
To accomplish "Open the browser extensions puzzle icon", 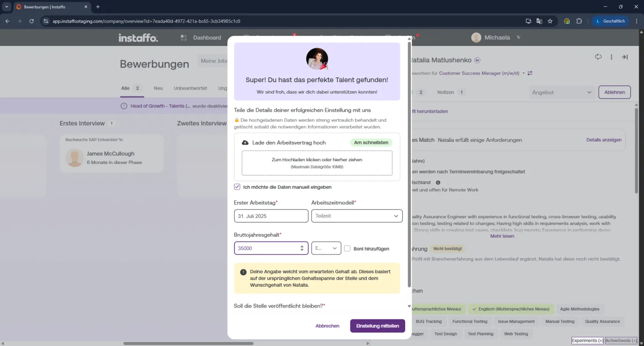I will [x=579, y=21].
